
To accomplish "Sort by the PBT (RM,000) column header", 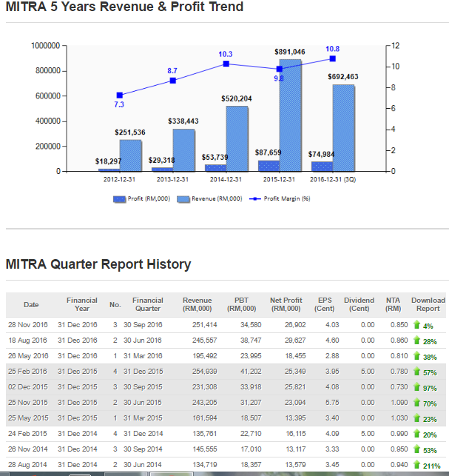I will point(241,304).
